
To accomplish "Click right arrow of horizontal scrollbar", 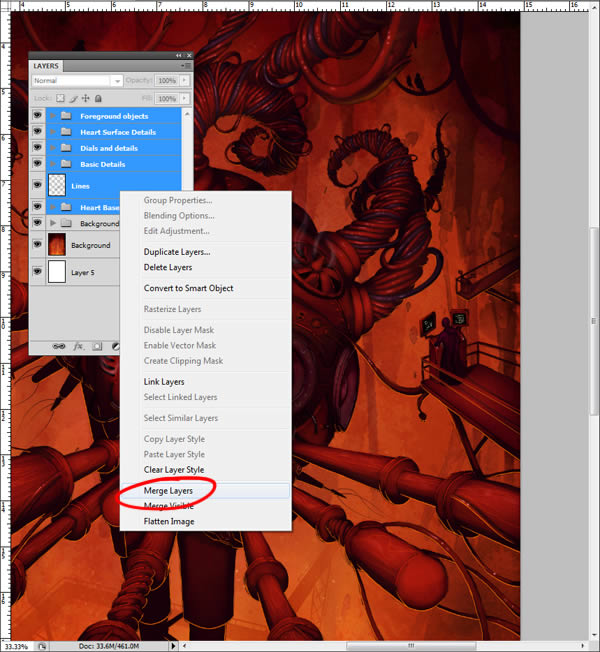I will point(583,646).
